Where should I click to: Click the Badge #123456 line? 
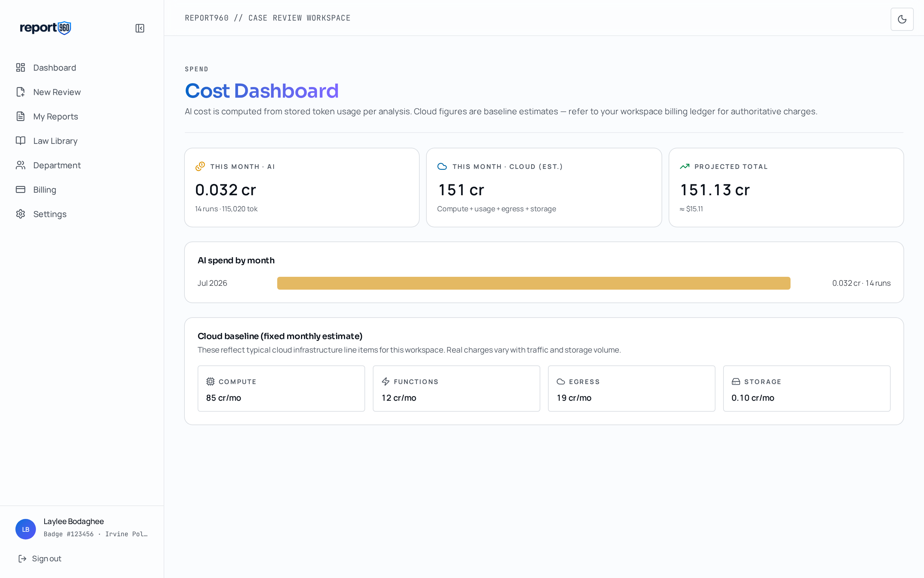coord(96,534)
